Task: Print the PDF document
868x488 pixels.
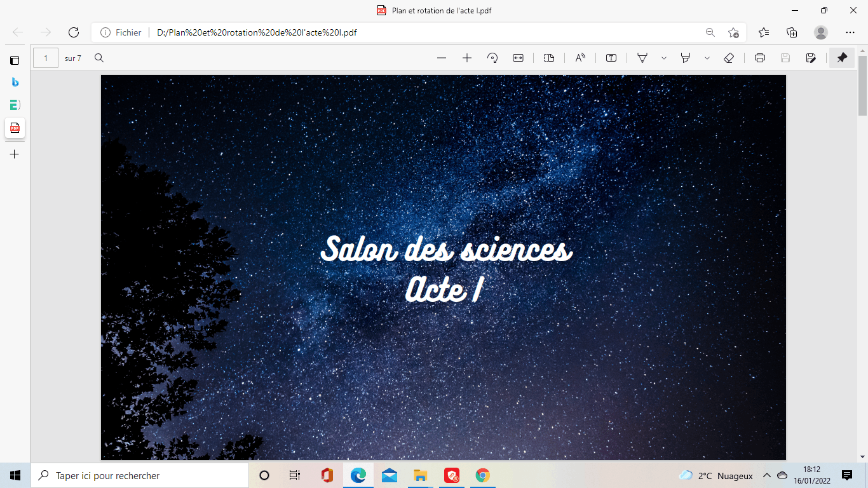Action: [760, 58]
